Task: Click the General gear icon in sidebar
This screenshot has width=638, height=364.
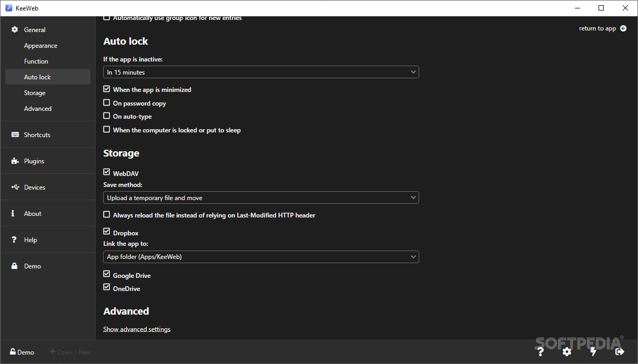Action: click(15, 30)
